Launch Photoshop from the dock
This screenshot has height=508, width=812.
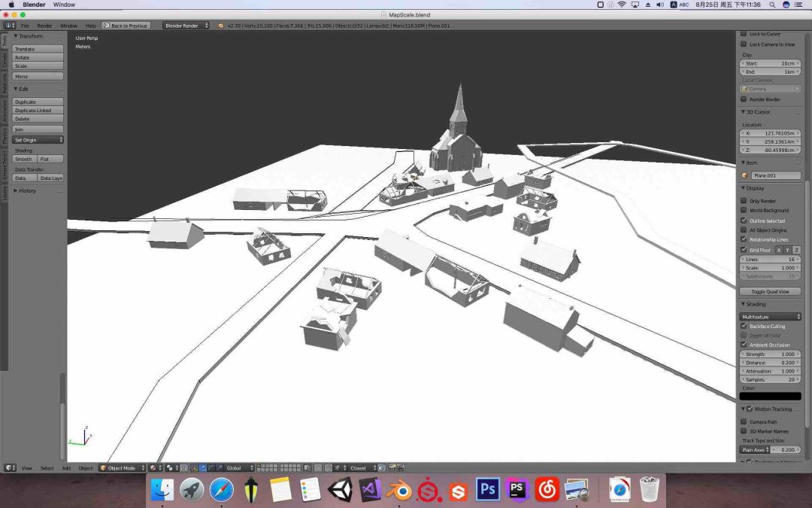coord(488,490)
